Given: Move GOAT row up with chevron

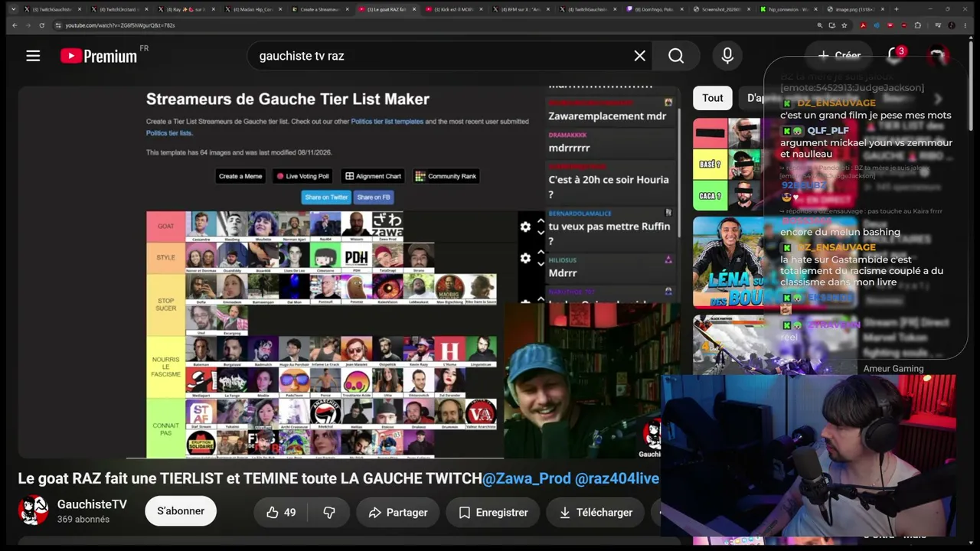Looking at the screenshot, I should [x=541, y=221].
